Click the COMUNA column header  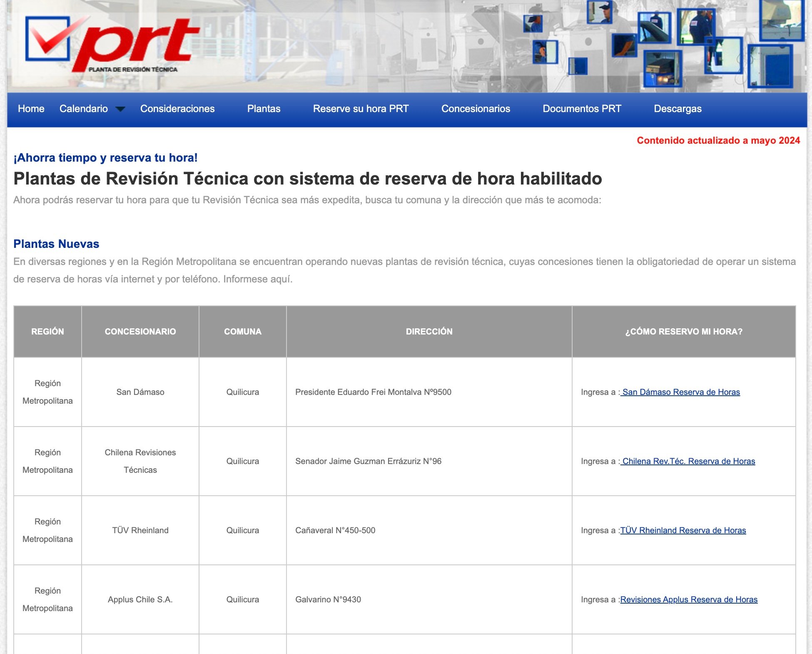[x=243, y=332]
